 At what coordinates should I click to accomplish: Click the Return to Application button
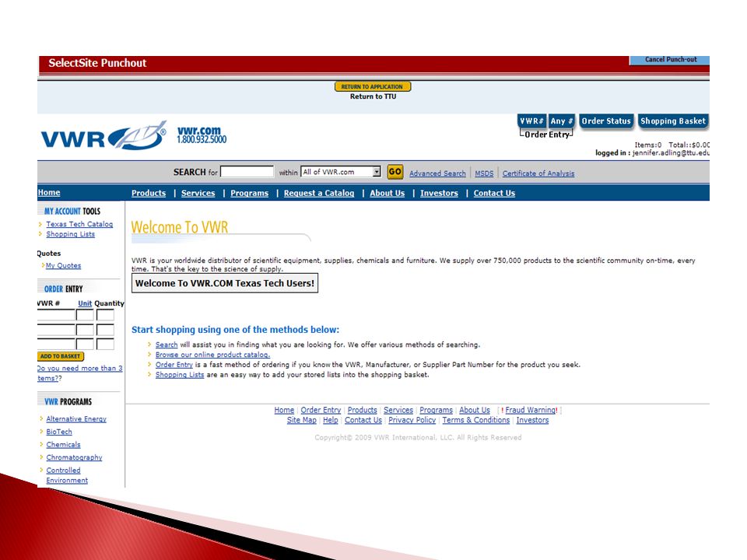coord(373,86)
